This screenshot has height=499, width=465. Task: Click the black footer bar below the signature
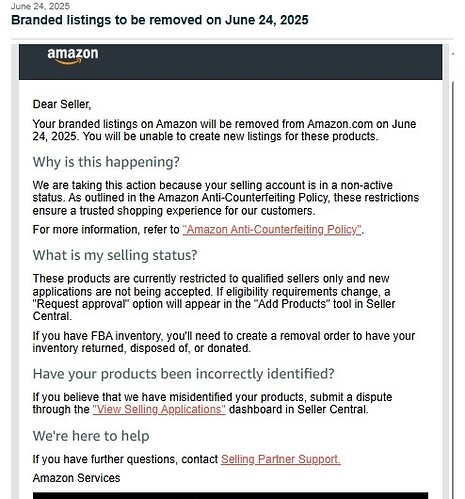[x=230, y=495]
